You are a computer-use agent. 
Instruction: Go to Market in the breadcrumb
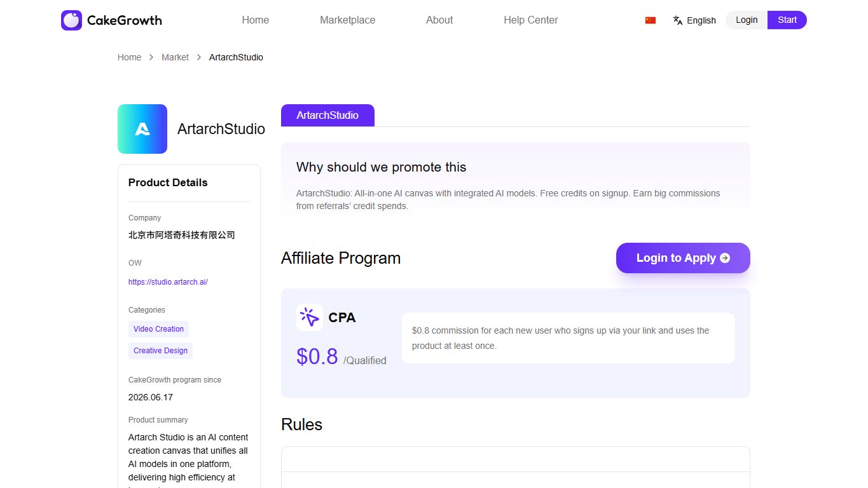pyautogui.click(x=175, y=57)
